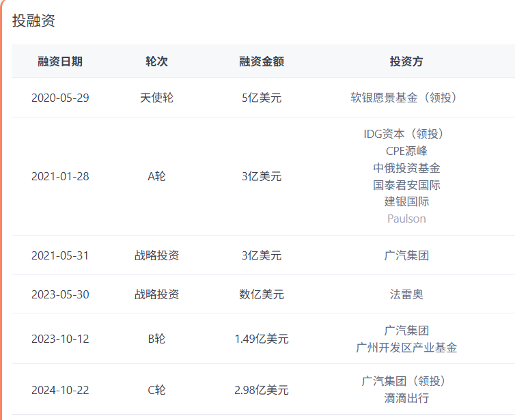Select the date 2023-10-12
Image resolution: width=515 pixels, height=420 pixels.
(x=60, y=339)
